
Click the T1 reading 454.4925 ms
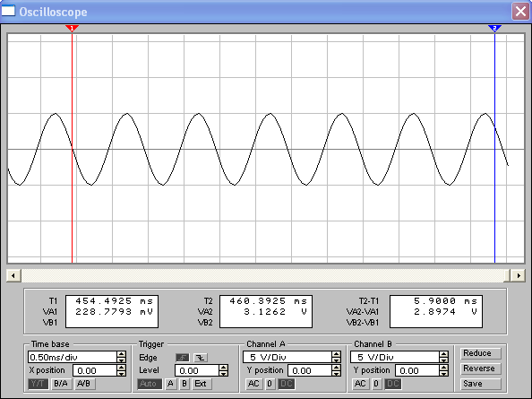[x=115, y=301]
